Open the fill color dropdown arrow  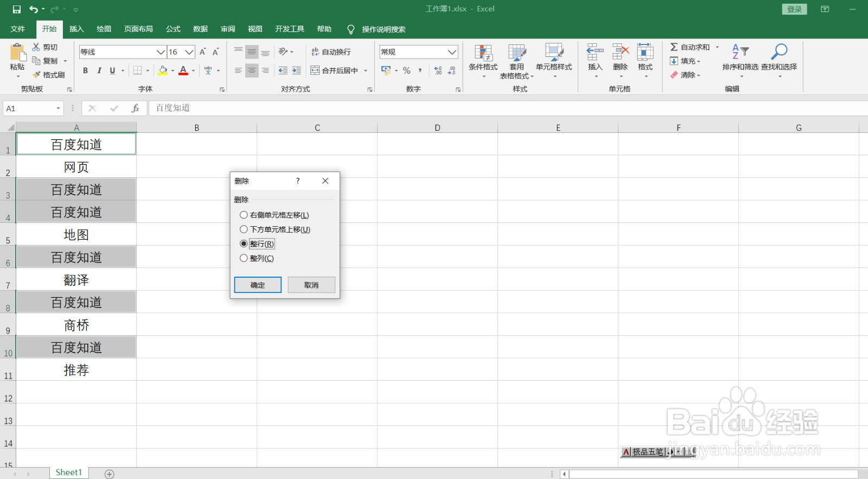tap(173, 71)
